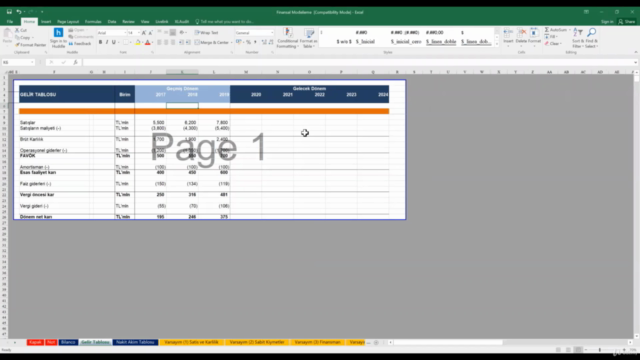Switch to Nakit Akim Tablosu sheet tab

click(135, 342)
